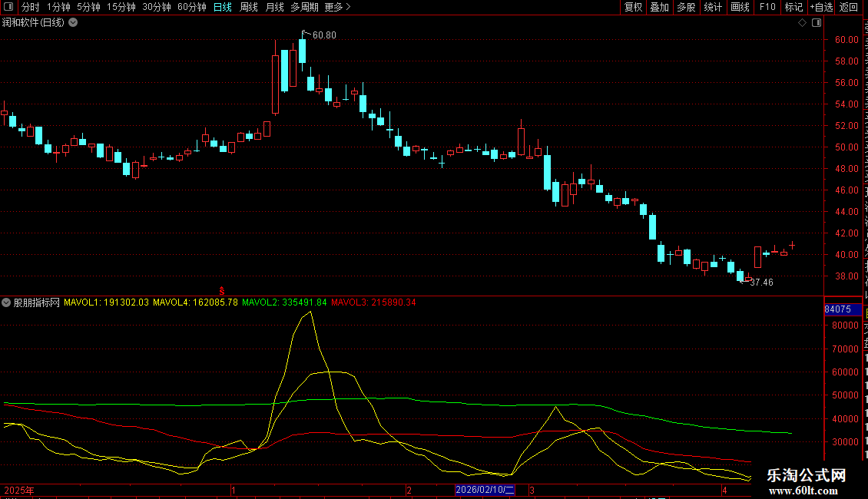Image resolution: width=868 pixels, height=499 pixels.
Task: Click the 60.00 price axis label
Action: [846, 40]
